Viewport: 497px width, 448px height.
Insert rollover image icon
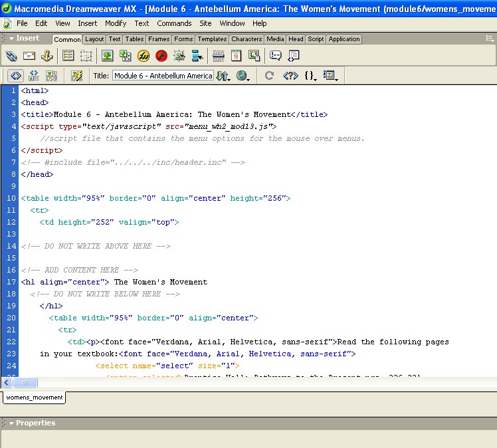(x=179, y=56)
